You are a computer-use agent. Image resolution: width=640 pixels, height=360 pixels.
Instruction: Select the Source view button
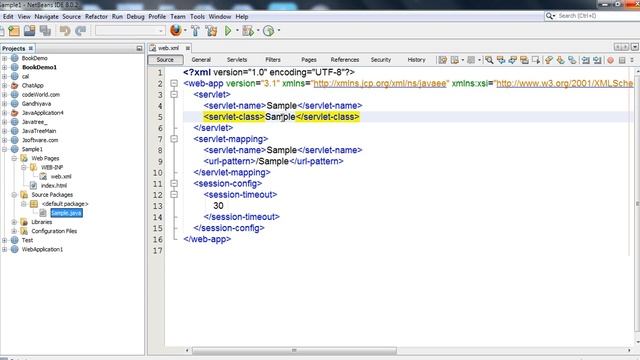point(165,60)
